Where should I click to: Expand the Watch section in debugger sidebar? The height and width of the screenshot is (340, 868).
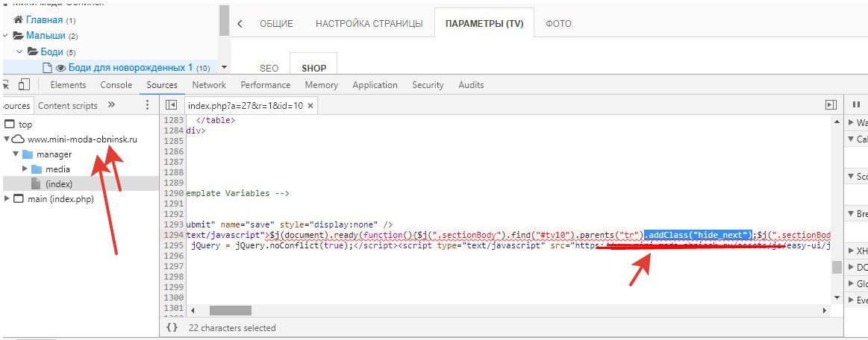pos(852,123)
